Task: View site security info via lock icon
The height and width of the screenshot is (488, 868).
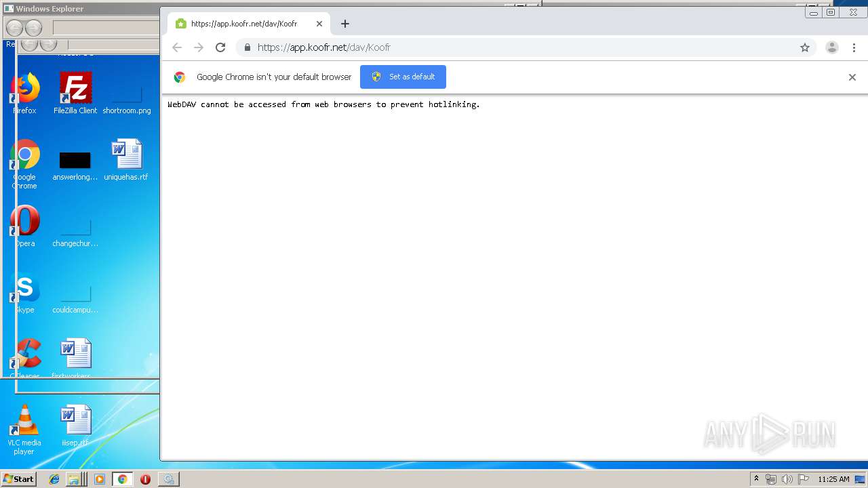Action: [248, 47]
